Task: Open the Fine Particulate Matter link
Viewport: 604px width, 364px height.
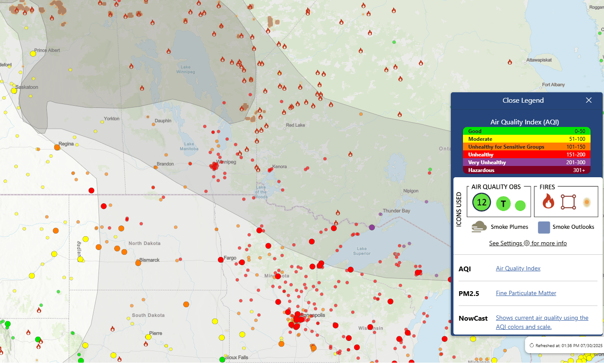Action: coord(526,293)
